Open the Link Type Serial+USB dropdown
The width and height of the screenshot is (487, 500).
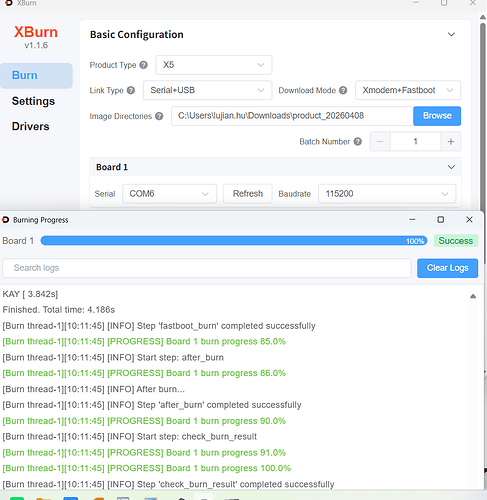207,90
